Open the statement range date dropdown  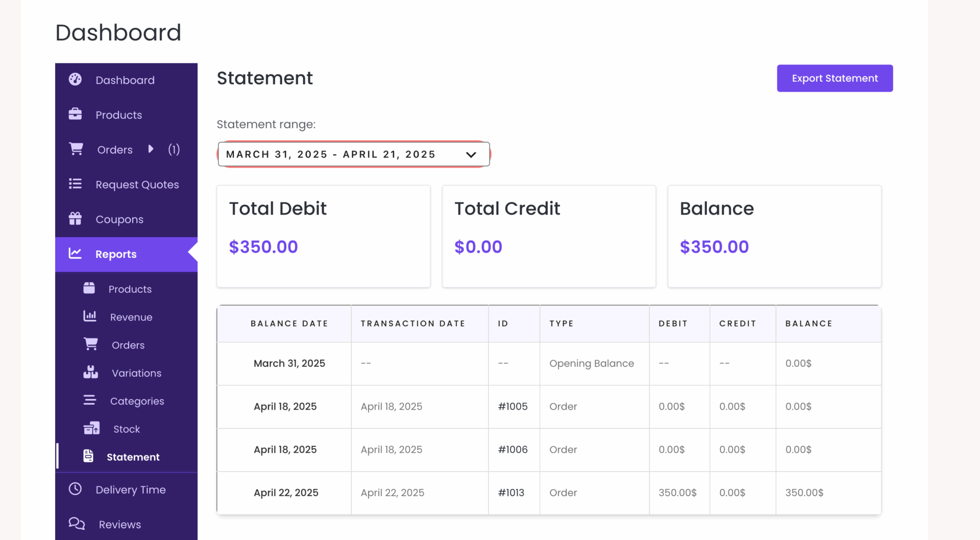(x=354, y=154)
